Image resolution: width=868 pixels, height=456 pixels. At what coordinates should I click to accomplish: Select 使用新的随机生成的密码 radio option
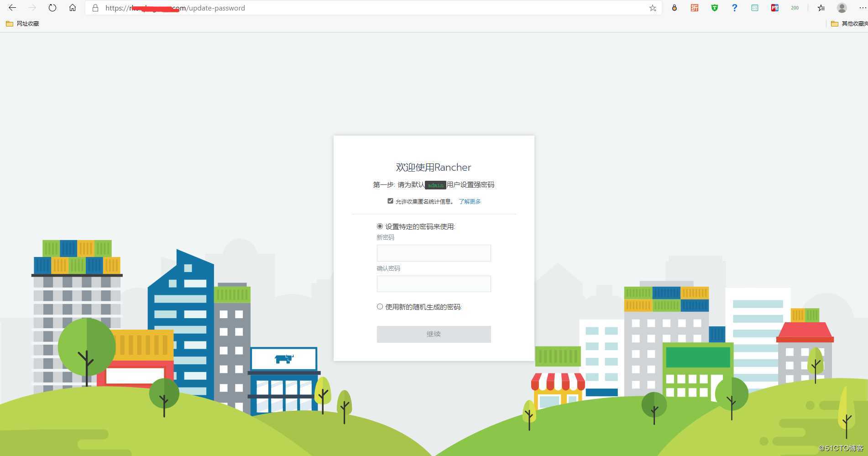click(380, 307)
